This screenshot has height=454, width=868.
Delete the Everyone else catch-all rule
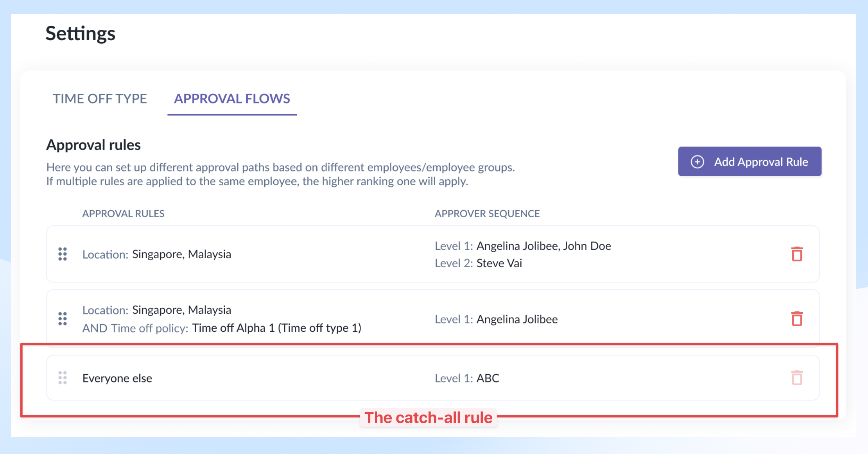pyautogui.click(x=796, y=378)
